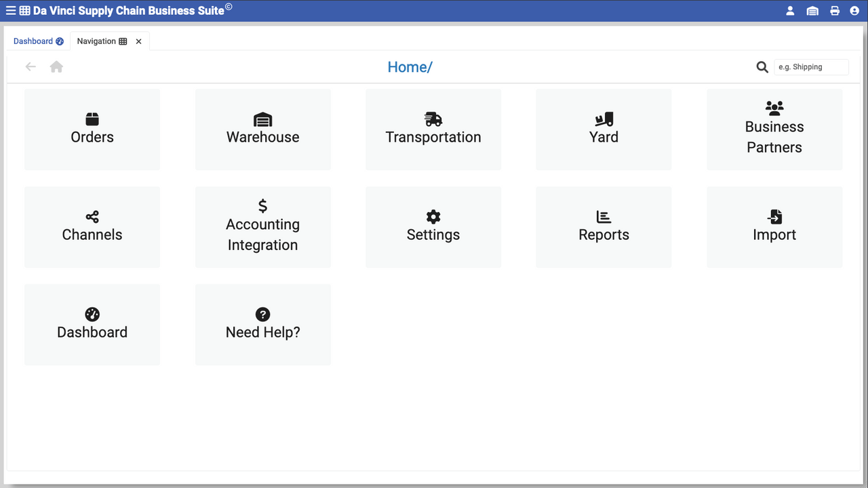The width and height of the screenshot is (868, 488).
Task: Click the grid icon beside the Da Vinci title
Action: click(24, 11)
